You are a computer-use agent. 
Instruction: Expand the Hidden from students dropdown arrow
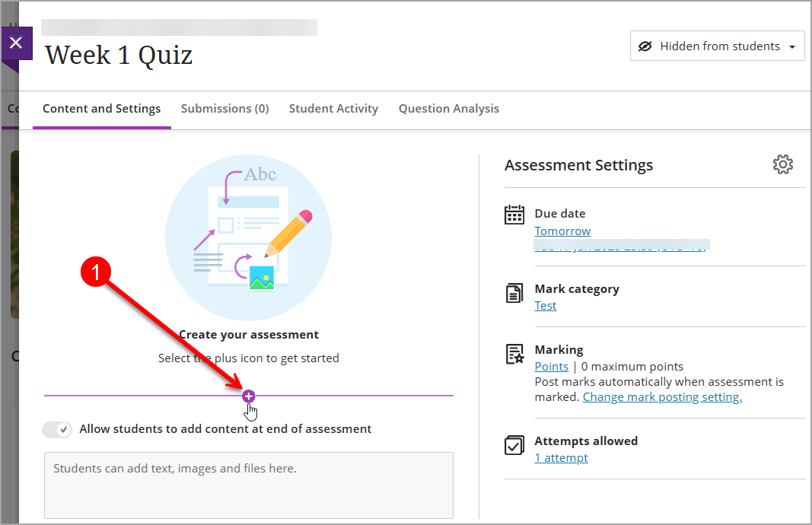[791, 47]
